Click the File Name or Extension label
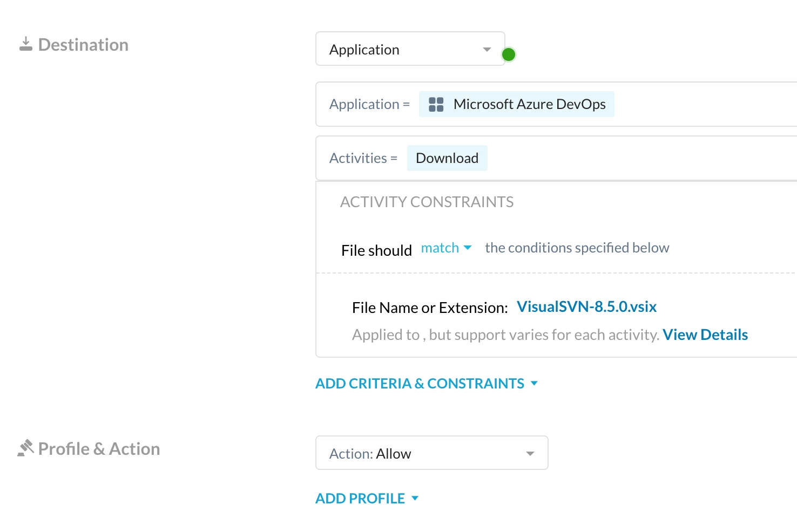The height and width of the screenshot is (532, 797). 430,308
